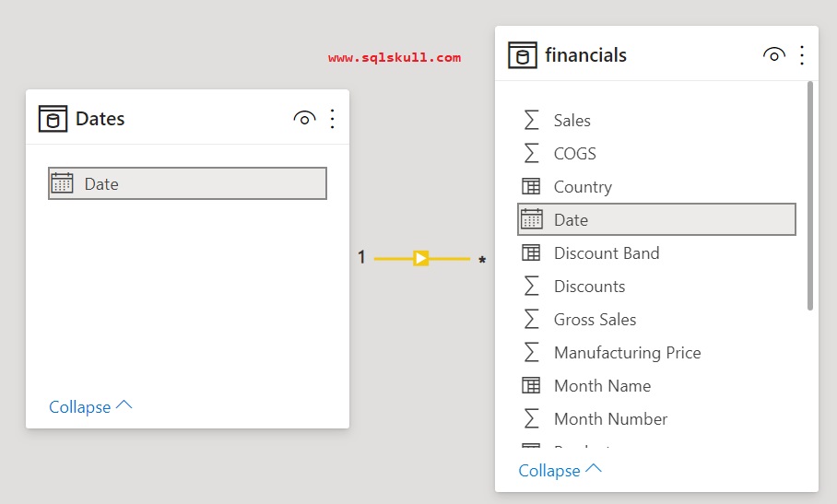Select the Gross Sales field
Image resolution: width=837 pixels, height=504 pixels.
coord(595,320)
